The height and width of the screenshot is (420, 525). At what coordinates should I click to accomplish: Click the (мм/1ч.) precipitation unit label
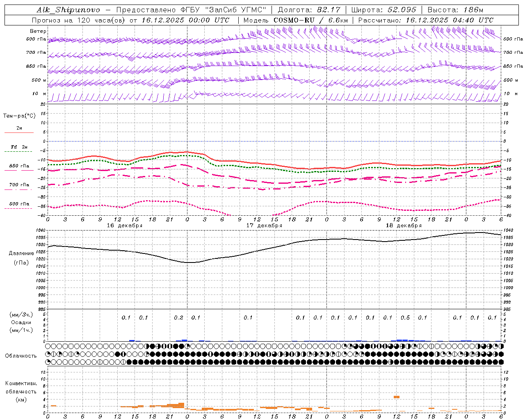coord(21,330)
